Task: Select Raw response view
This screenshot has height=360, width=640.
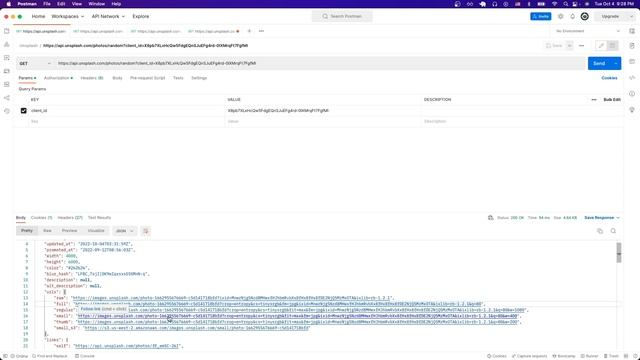Action: (x=47, y=231)
